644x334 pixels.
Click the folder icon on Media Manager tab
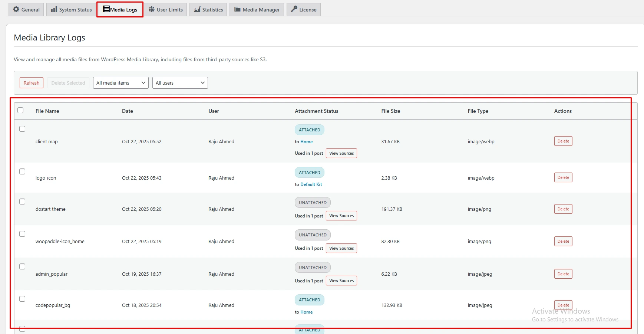(237, 9)
